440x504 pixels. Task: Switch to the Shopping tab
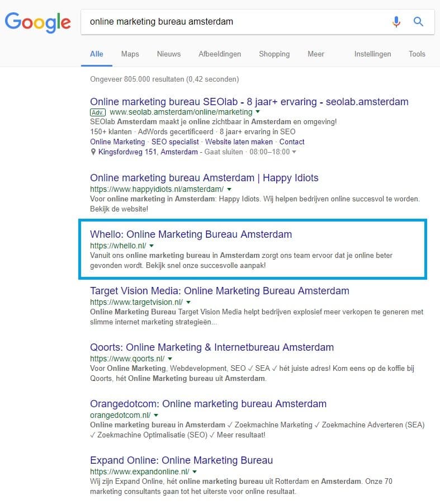coord(275,54)
